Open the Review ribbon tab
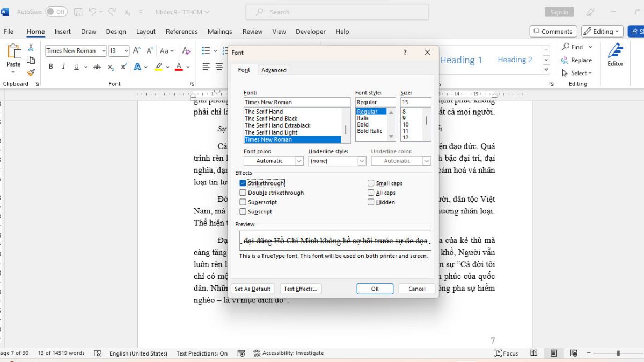644x362 pixels. pyautogui.click(x=252, y=32)
